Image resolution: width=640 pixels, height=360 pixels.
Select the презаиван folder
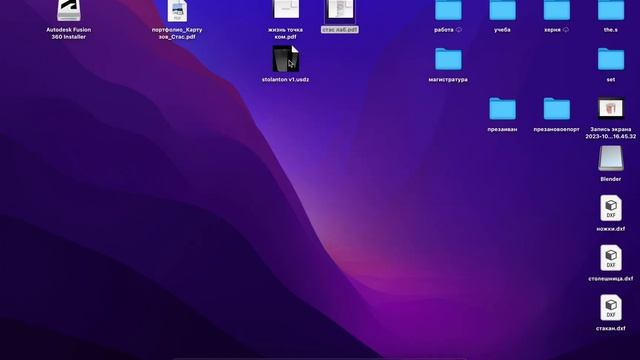(x=502, y=109)
